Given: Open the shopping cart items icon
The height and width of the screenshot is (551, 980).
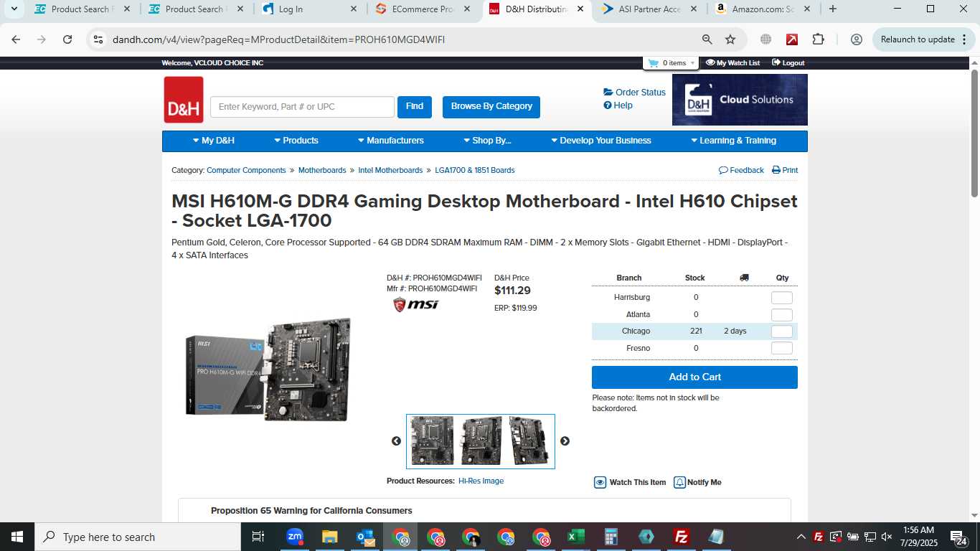Looking at the screenshot, I should 653,63.
